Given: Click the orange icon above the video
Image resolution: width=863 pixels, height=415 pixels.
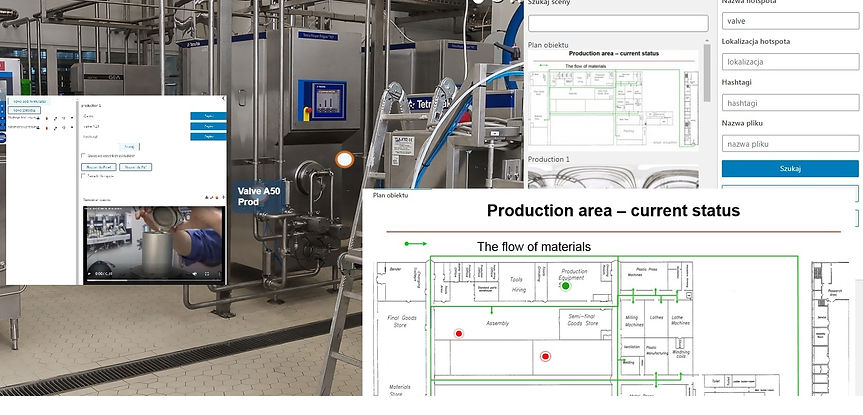Looking at the screenshot, I should click(217, 197).
